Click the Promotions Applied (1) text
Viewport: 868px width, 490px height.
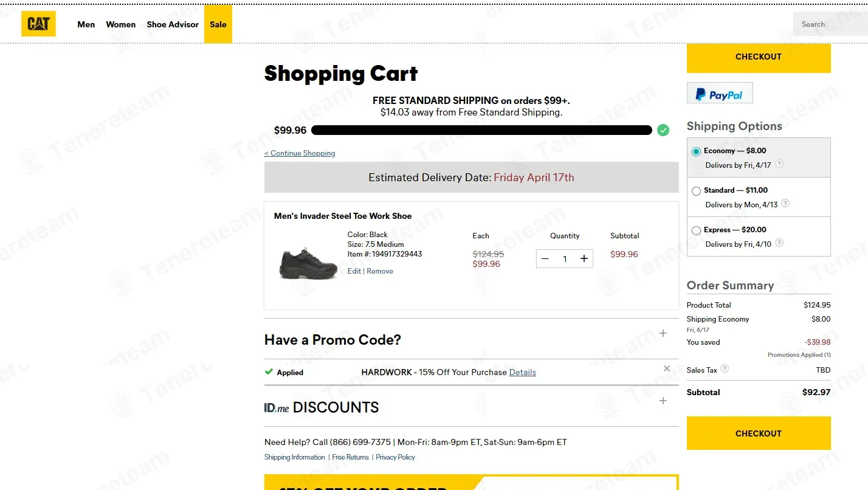click(799, 355)
